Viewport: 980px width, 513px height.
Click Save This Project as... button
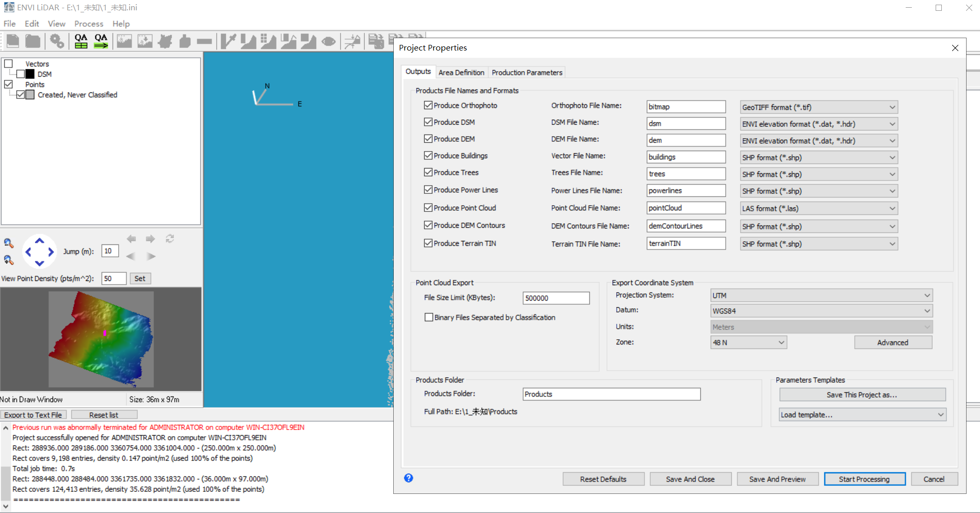coord(862,395)
